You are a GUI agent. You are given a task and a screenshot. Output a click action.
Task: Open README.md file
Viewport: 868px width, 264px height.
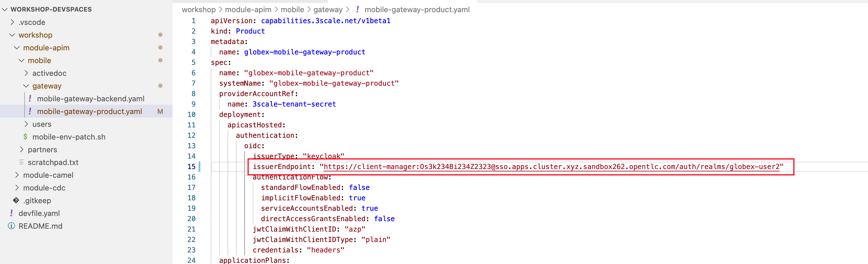(41, 226)
